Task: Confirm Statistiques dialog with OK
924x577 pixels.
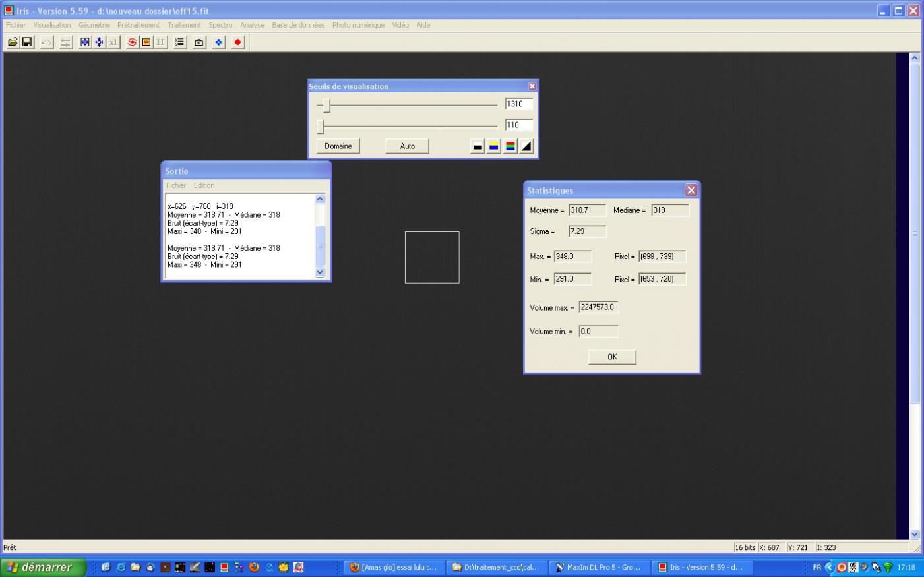Action: point(612,357)
